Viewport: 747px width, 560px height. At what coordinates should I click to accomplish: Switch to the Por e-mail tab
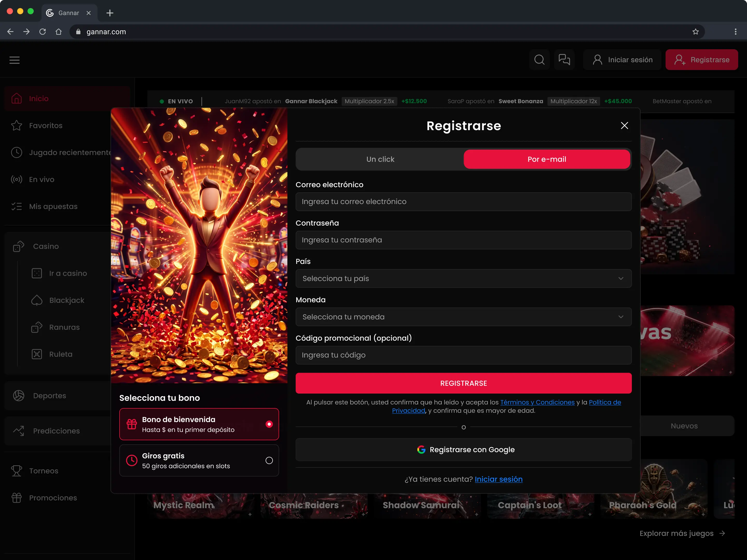(547, 159)
